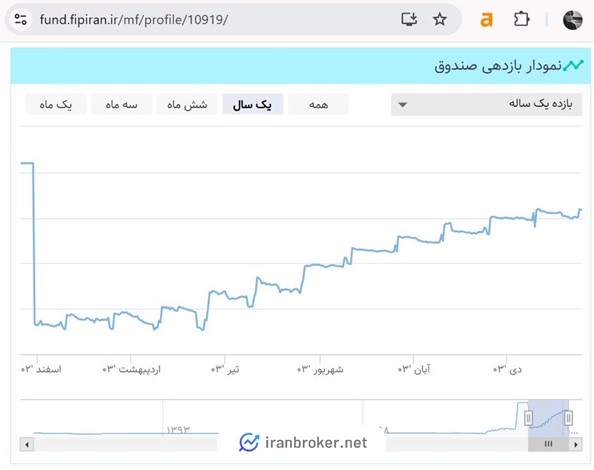Bookmark this page with the star icon
This screenshot has width=594, height=470.
pos(440,19)
